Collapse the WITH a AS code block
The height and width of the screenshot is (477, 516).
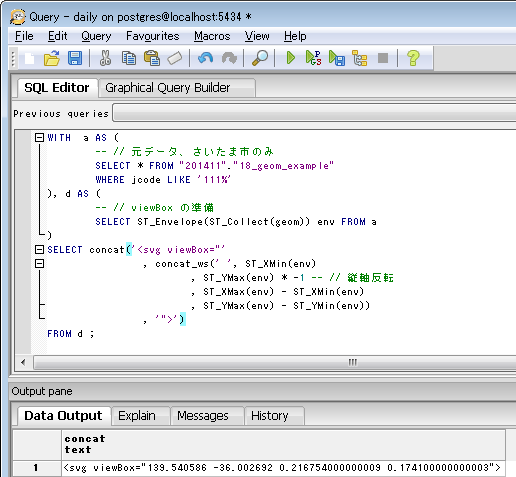click(x=39, y=137)
